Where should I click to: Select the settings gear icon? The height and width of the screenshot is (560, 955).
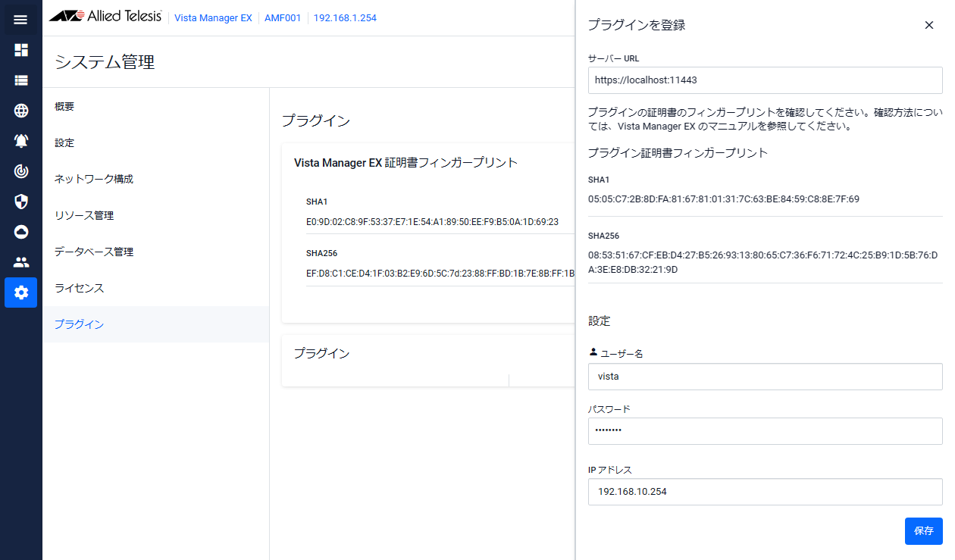click(20, 293)
